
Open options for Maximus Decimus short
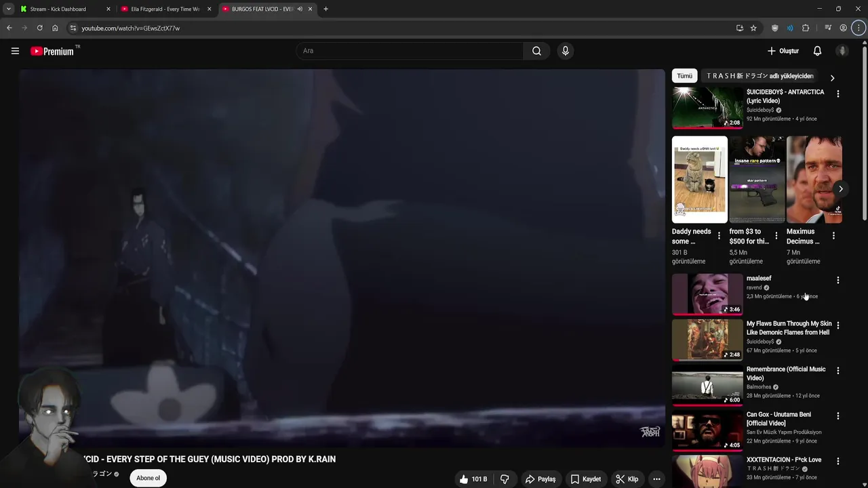(x=833, y=236)
